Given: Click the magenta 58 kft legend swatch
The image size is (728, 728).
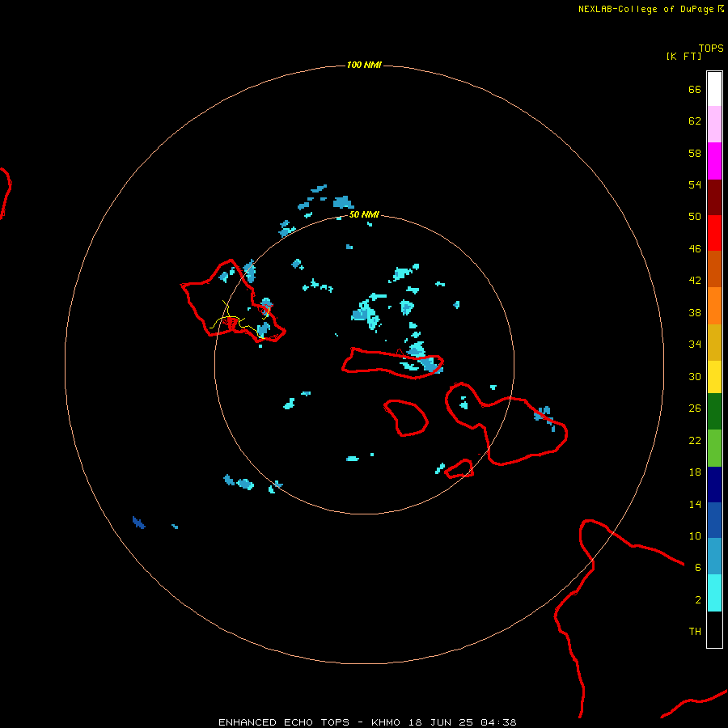Looking at the screenshot, I should point(714,161).
